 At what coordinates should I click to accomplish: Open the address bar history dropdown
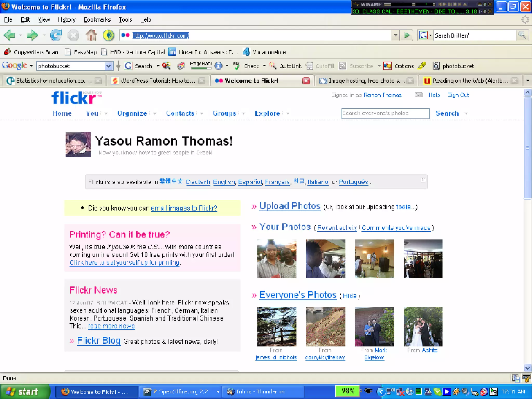395,35
